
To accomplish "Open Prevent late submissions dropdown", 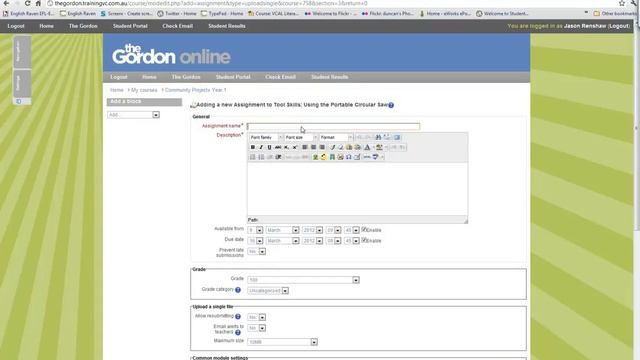I will coord(257,251).
